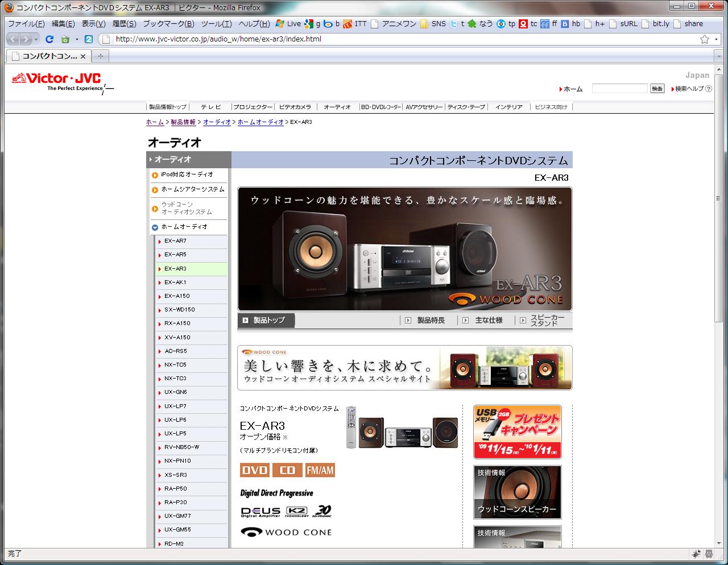The image size is (728, 565).
Task: Open the 編集(E) menu
Action: pos(63,24)
